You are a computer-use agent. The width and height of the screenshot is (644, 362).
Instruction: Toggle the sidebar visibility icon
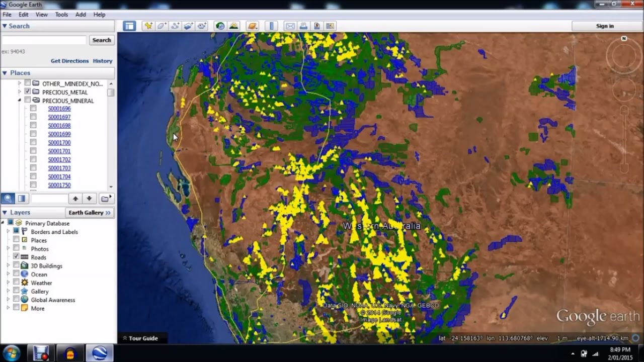tap(129, 26)
